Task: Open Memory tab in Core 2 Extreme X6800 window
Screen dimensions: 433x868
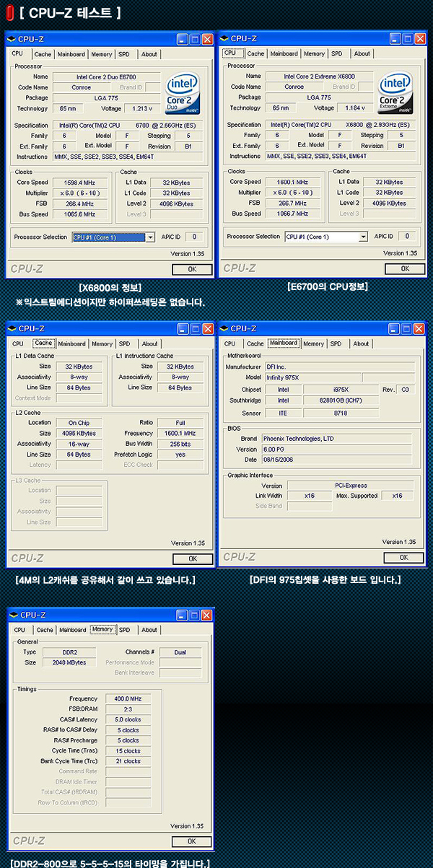Action: click(x=314, y=53)
